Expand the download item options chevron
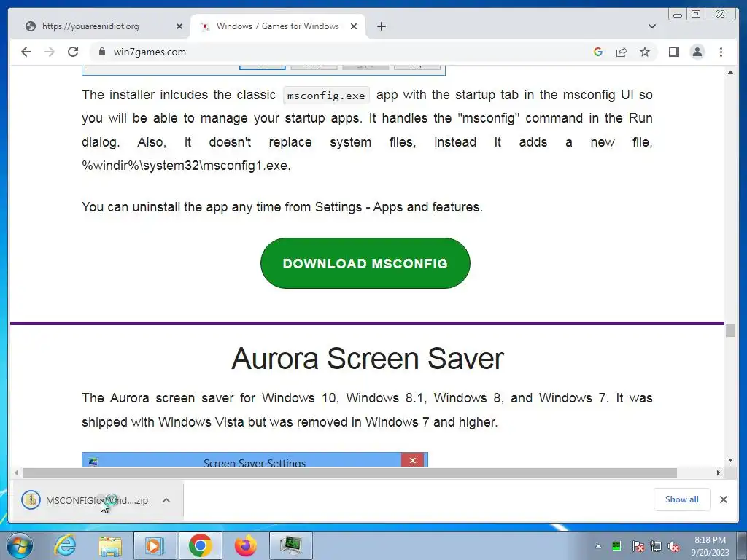Image resolution: width=747 pixels, height=560 pixels. click(166, 500)
